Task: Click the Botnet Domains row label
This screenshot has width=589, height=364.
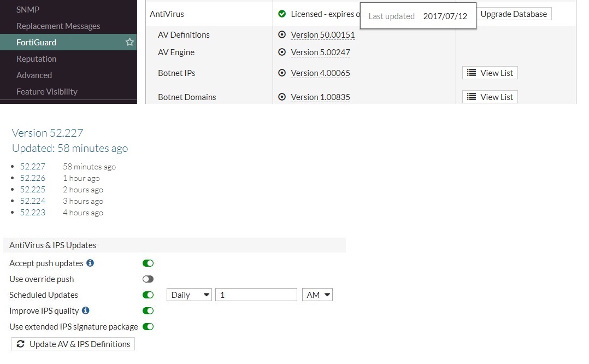Action: coord(187,97)
